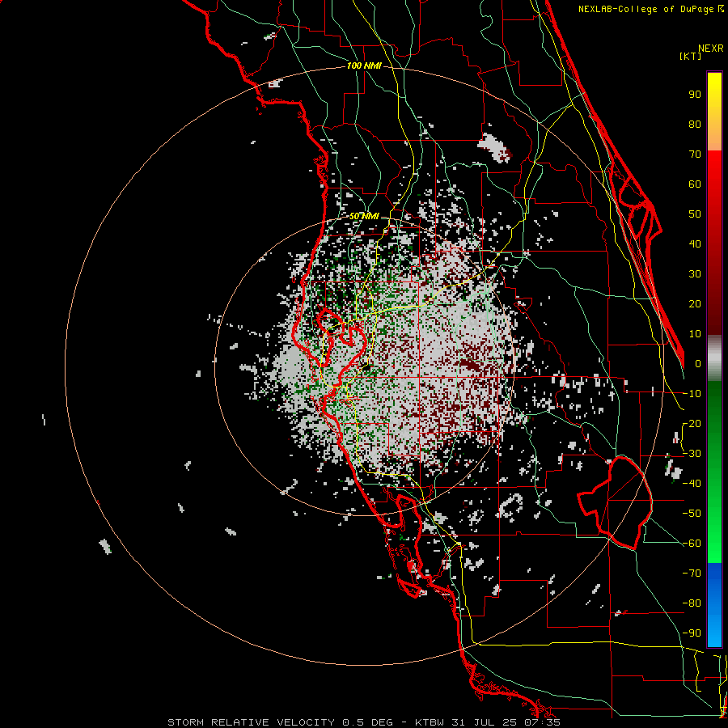The width and height of the screenshot is (728, 728).
Task: Select the "-90" knots scale label
Action: (x=692, y=633)
